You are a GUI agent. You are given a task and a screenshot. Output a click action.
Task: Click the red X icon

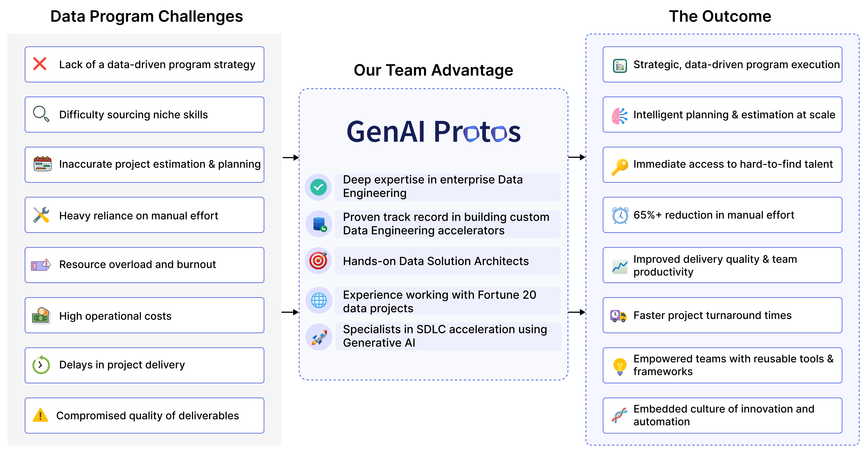tap(40, 64)
